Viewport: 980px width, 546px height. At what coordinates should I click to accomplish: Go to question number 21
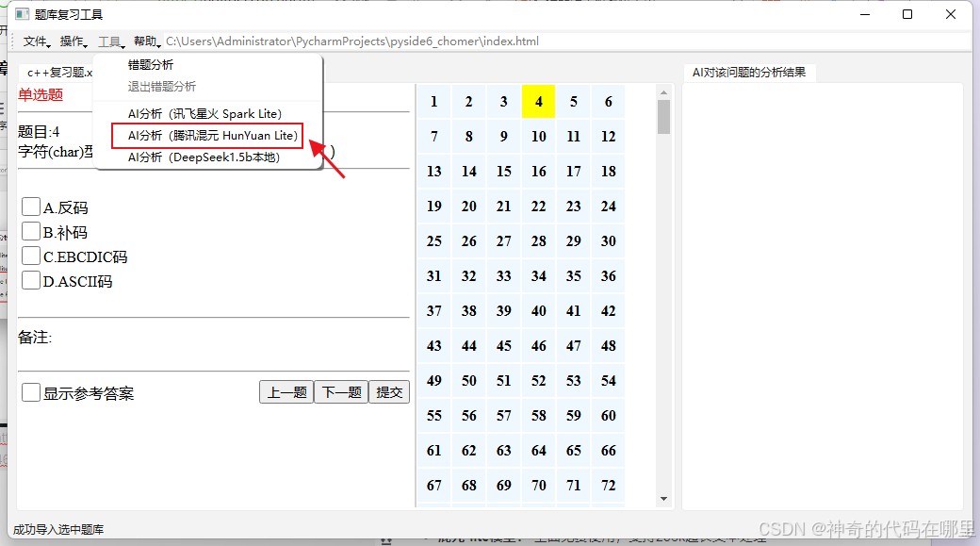[504, 207]
